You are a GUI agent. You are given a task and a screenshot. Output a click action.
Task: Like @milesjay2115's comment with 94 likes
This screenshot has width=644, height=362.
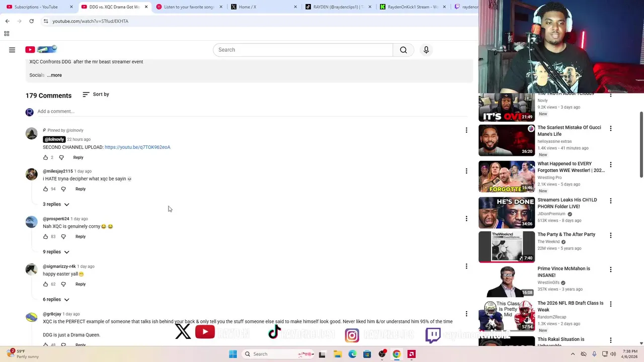tap(45, 189)
